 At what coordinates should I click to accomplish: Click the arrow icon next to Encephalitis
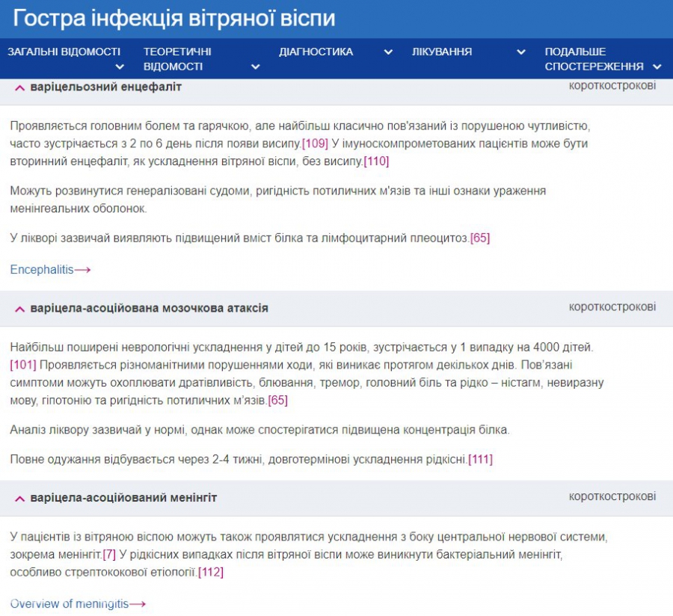point(83,270)
